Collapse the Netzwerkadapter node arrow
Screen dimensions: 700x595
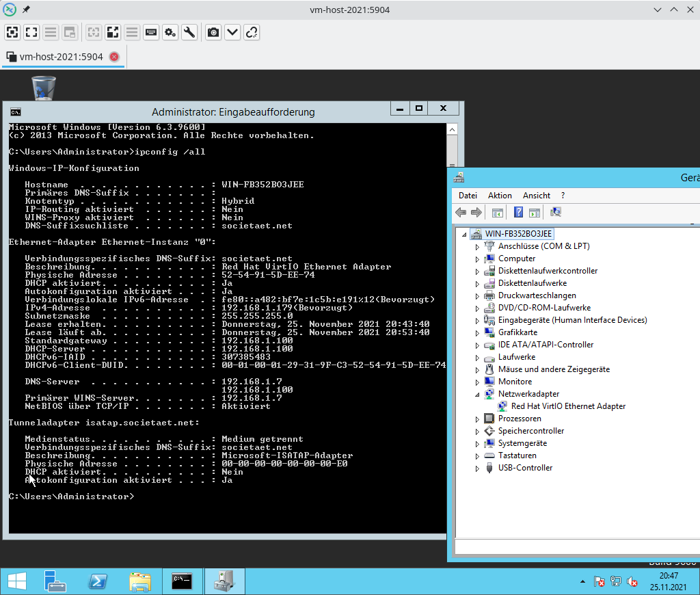[x=477, y=395]
